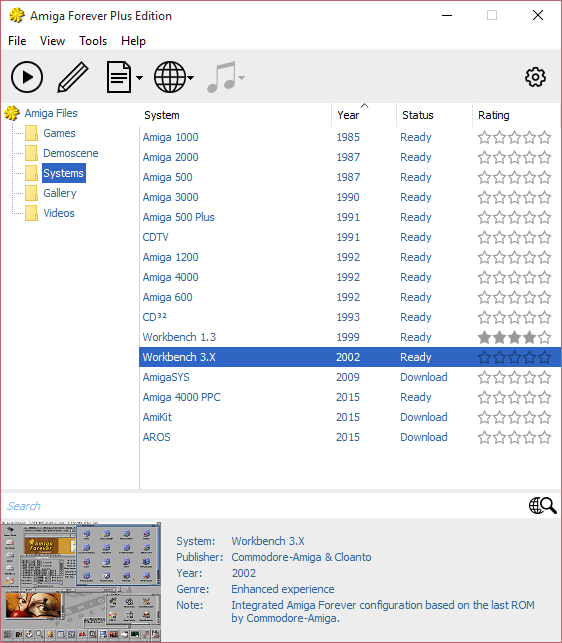Select the Amiga 3000 entry
This screenshot has width=562, height=643.
[170, 197]
